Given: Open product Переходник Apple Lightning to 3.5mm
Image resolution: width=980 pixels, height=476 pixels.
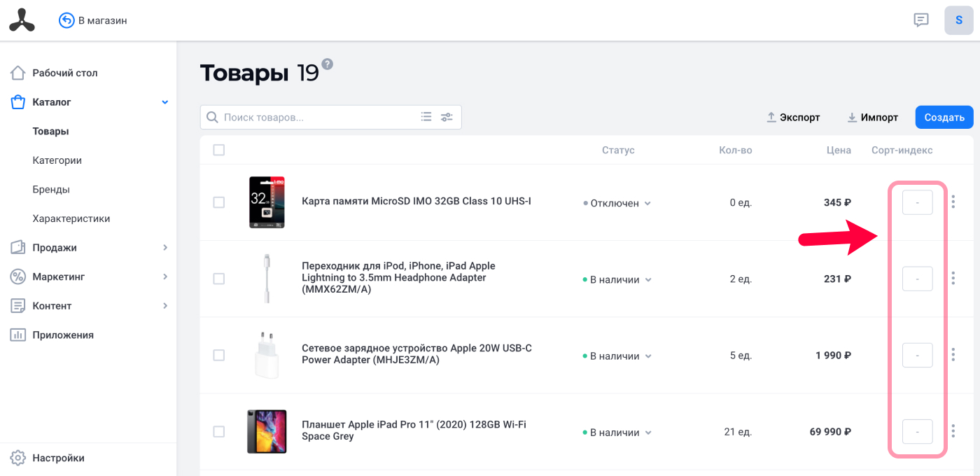Looking at the screenshot, I should 398,278.
